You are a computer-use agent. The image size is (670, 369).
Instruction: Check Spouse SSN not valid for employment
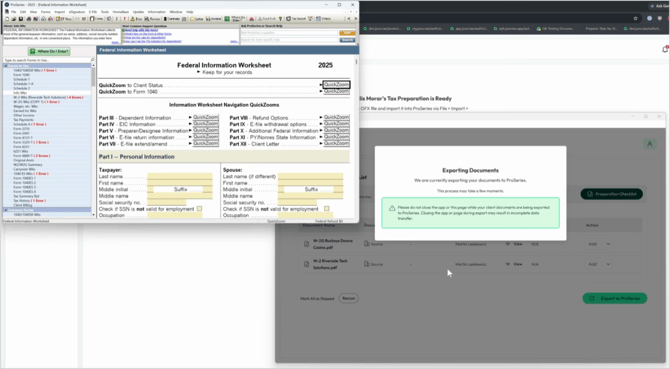pos(326,209)
